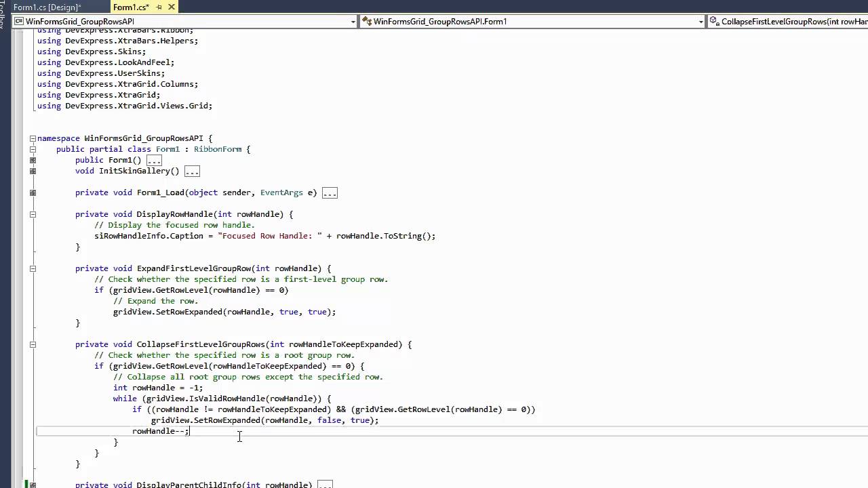Expand the DisplayParentChildInfo method region
Screen dimensions: 868x488
pyautogui.click(x=32, y=485)
